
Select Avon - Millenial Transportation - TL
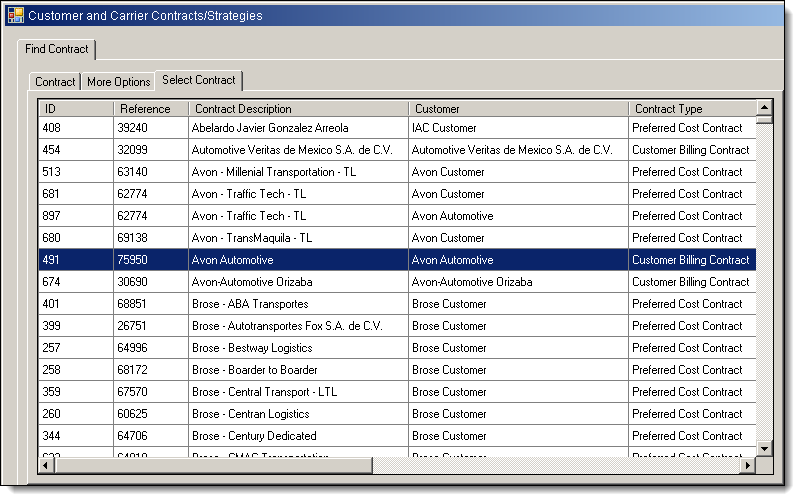click(x=298, y=172)
